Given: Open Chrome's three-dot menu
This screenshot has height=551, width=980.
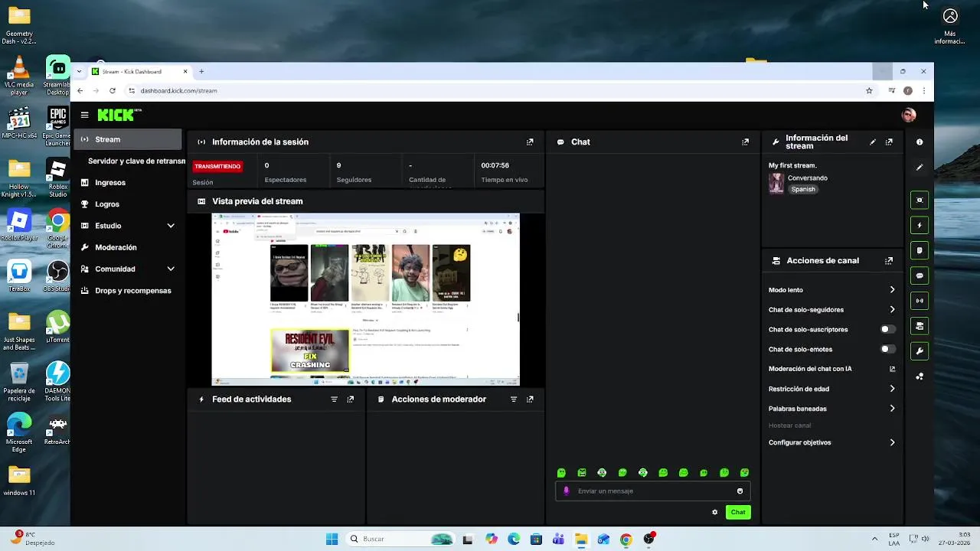Looking at the screenshot, I should click(x=924, y=90).
